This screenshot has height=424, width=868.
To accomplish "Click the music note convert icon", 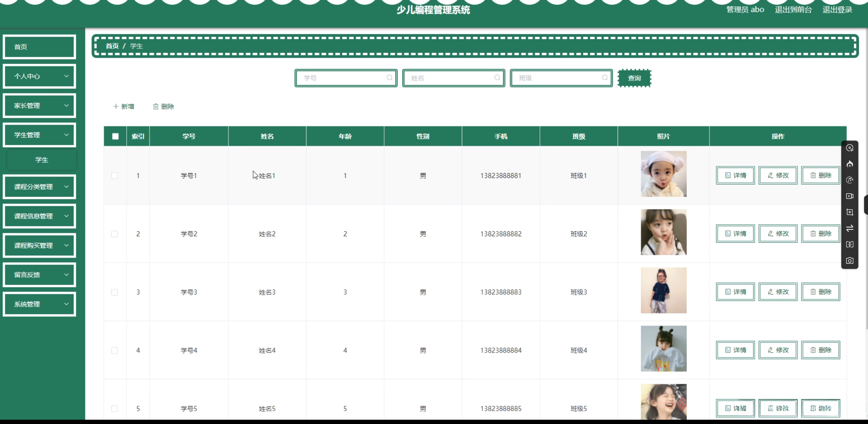I will [x=849, y=180].
